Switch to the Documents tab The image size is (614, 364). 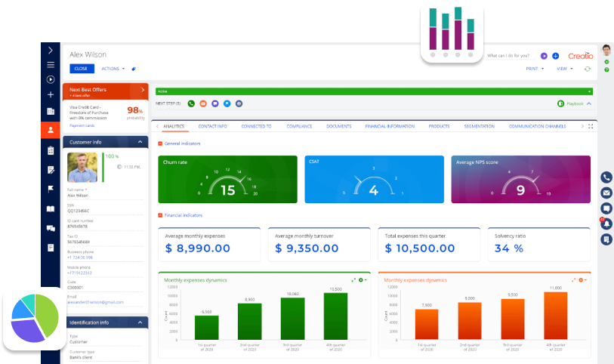click(x=338, y=126)
